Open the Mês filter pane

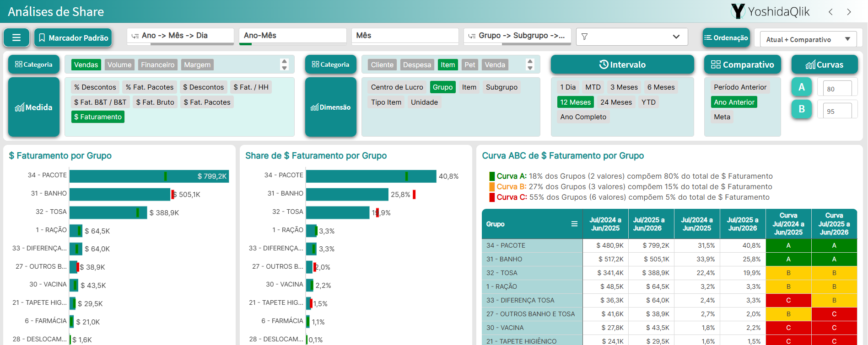click(405, 36)
